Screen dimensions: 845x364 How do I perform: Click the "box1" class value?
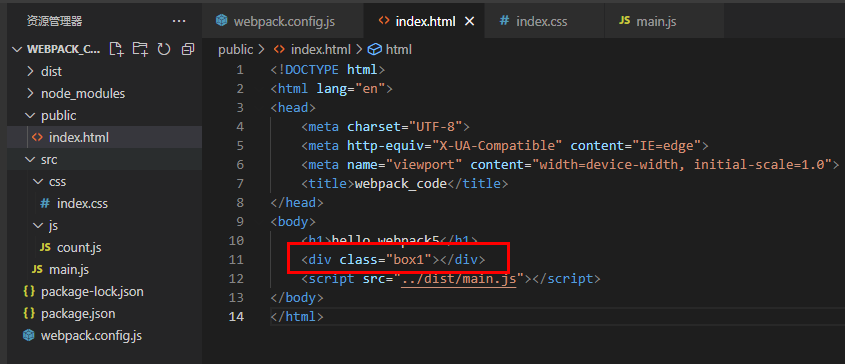408,259
